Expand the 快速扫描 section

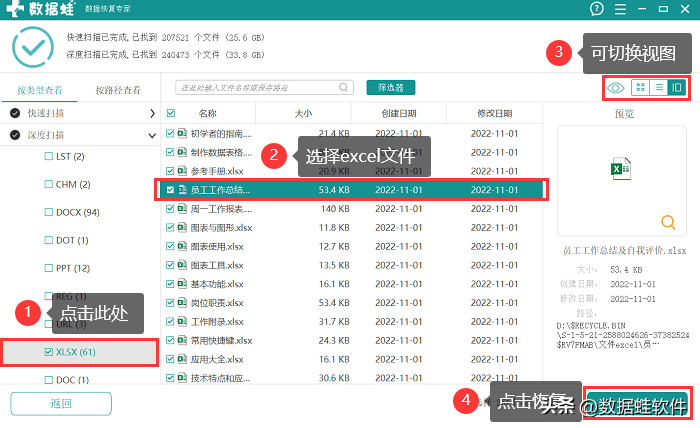152,113
